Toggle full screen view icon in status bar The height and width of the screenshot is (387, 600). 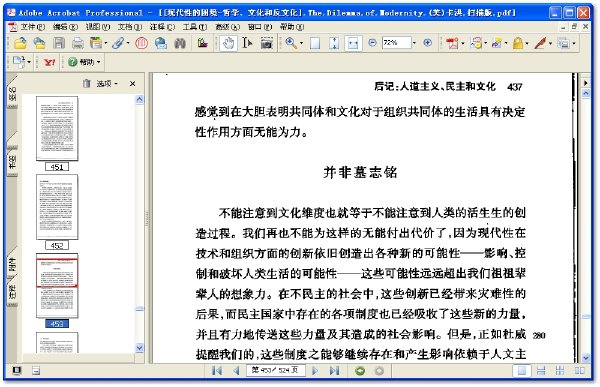[16, 371]
